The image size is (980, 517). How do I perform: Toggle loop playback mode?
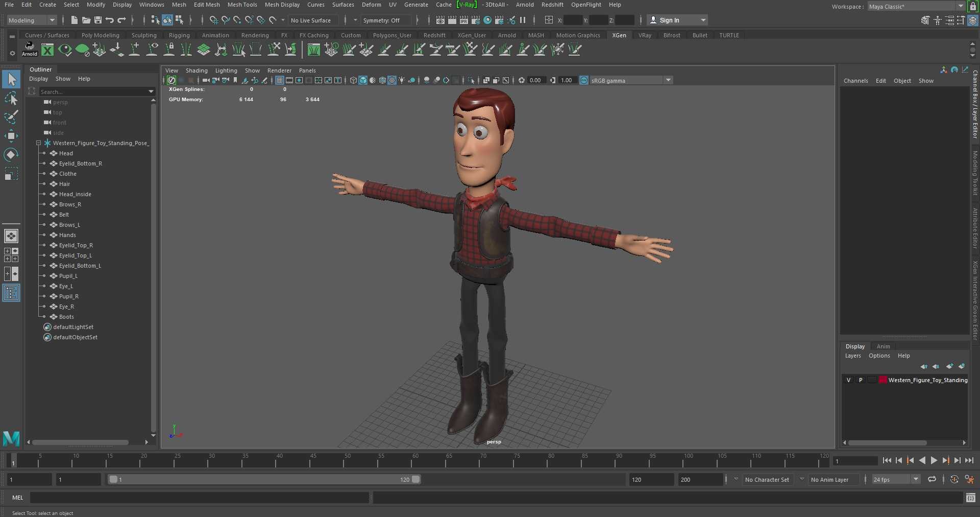click(x=932, y=479)
